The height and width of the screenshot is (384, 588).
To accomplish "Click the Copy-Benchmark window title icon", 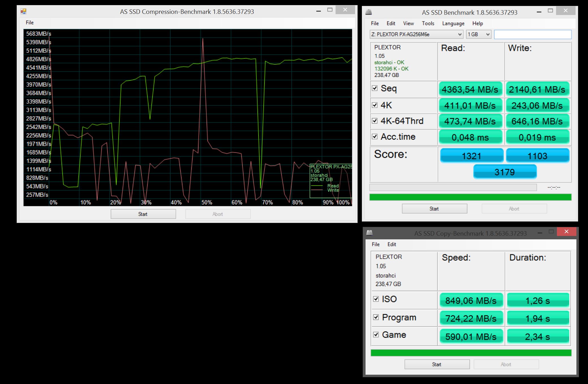I will coord(369,233).
